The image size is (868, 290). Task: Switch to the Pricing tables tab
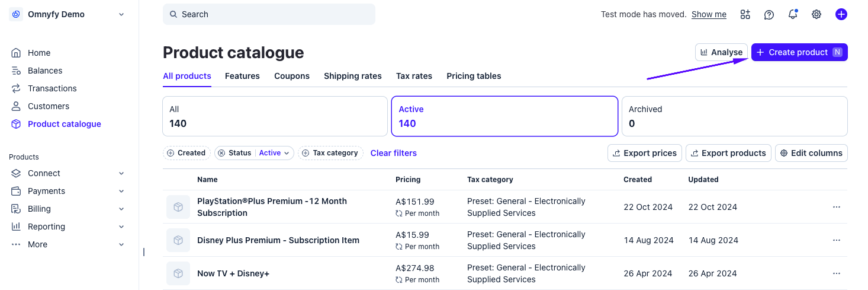[x=474, y=76]
